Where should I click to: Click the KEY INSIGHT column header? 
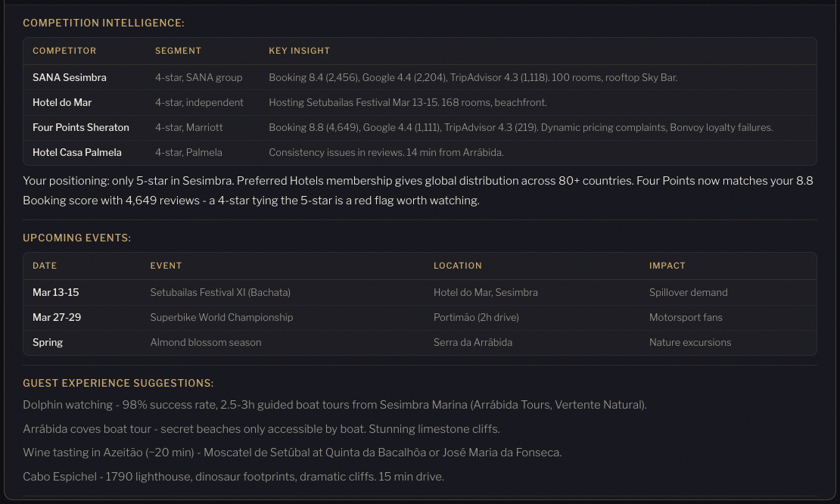(x=300, y=51)
